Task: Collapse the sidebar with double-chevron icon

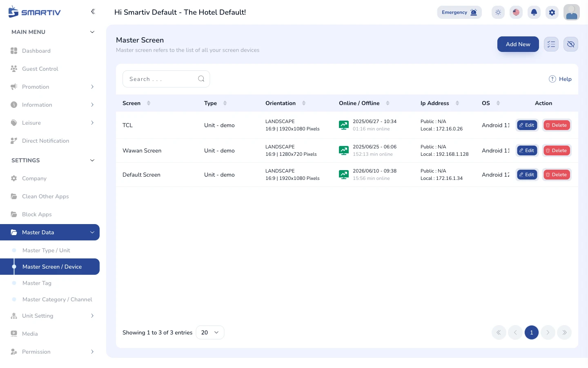Action: (x=93, y=11)
